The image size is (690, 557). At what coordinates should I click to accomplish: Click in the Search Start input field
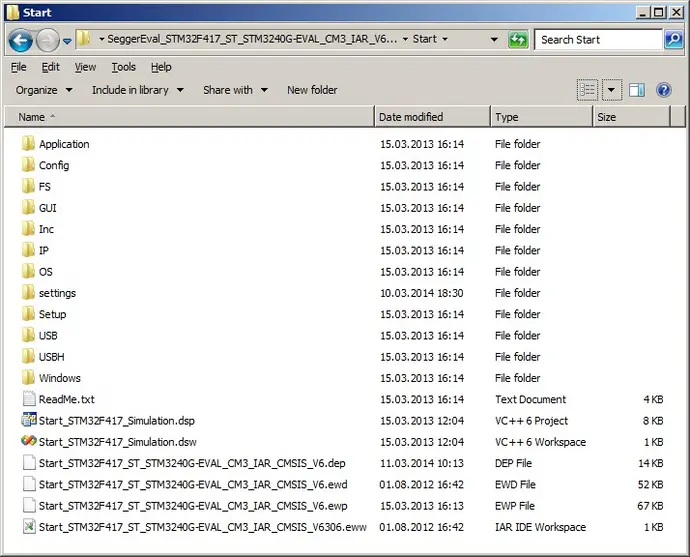[598, 40]
